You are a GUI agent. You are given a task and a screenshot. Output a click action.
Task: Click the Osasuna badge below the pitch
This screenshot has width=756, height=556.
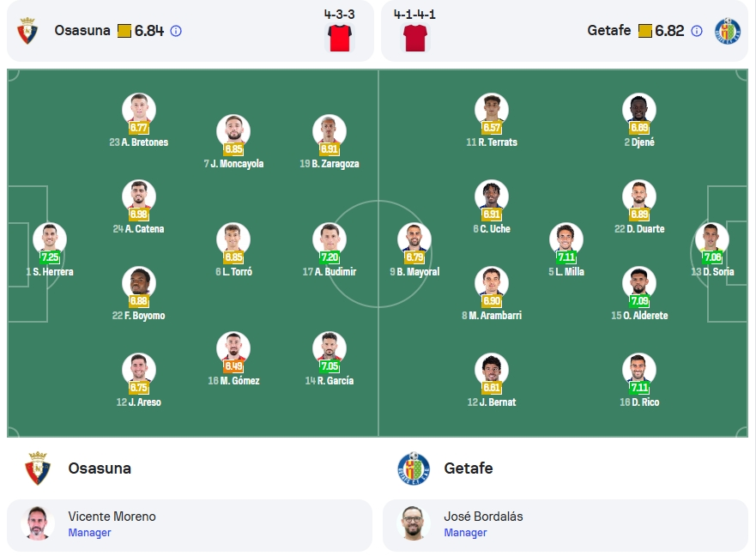(x=38, y=468)
